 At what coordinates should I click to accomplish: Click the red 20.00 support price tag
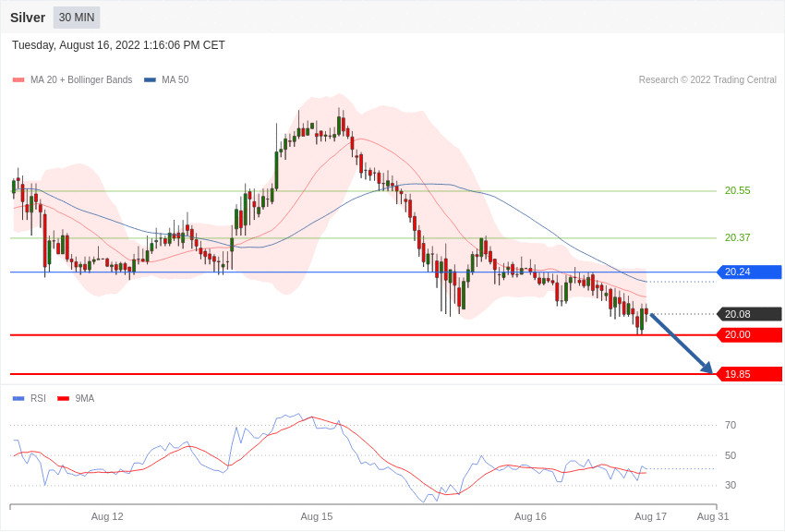749,335
